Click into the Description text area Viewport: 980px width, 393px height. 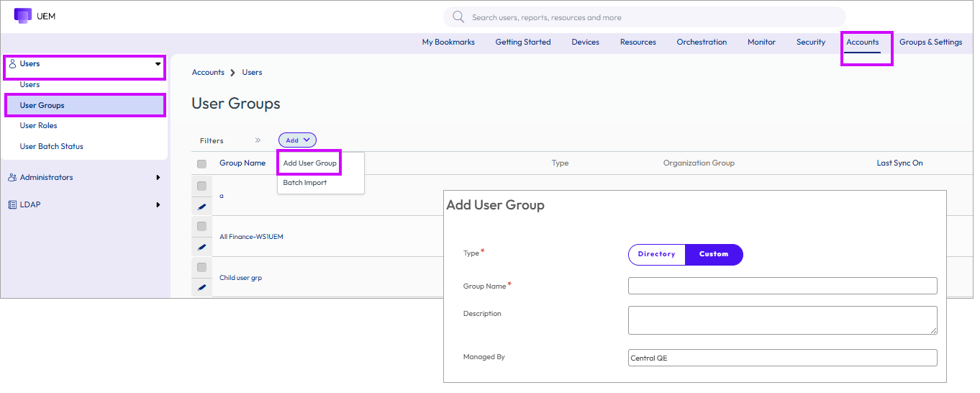[783, 320]
